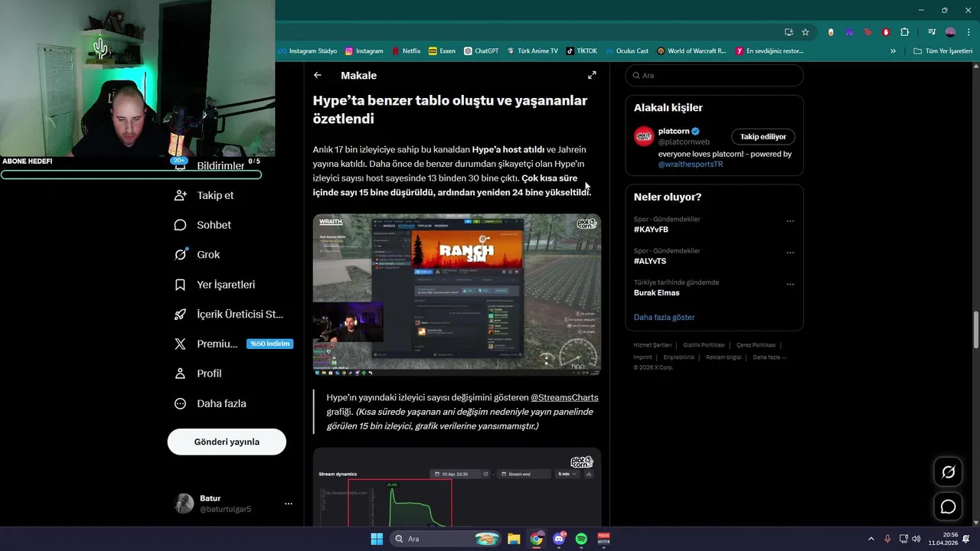The height and width of the screenshot is (551, 980).
Task: Open the floating Grok button
Action: 948,472
